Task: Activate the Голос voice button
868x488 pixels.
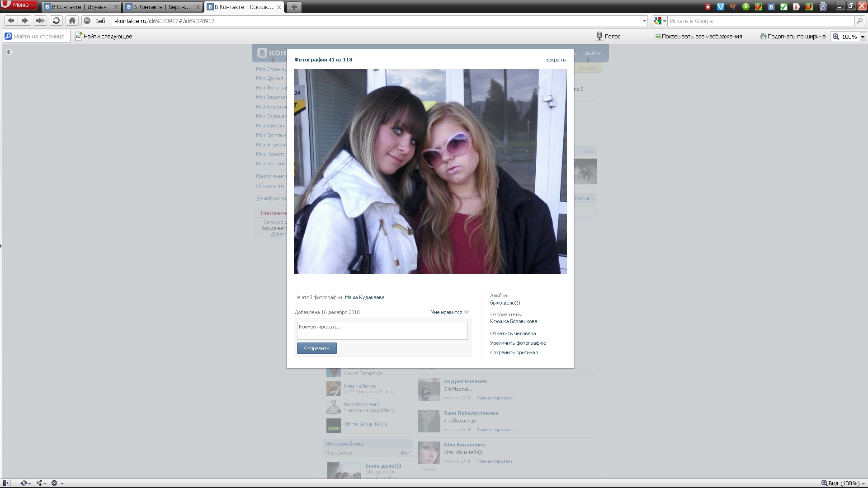Action: pyautogui.click(x=608, y=36)
